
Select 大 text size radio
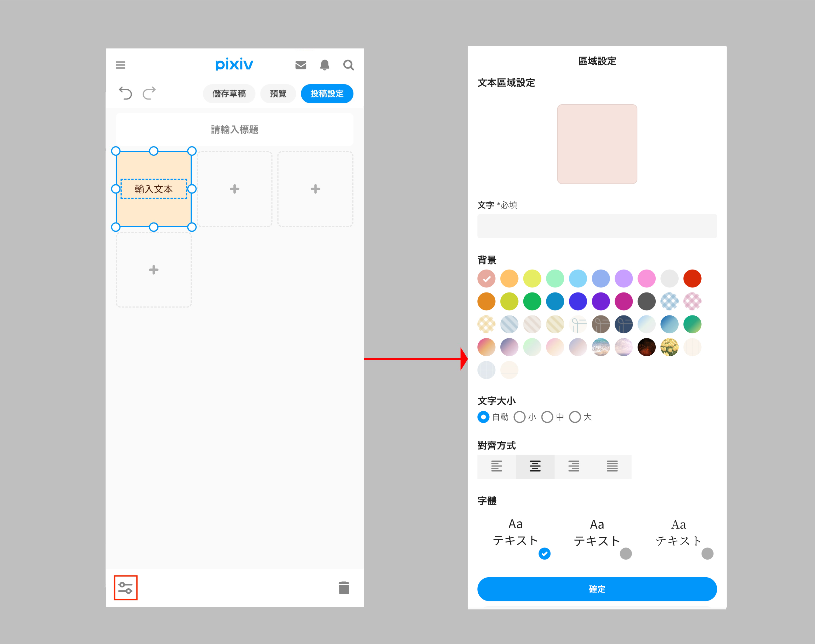point(575,417)
